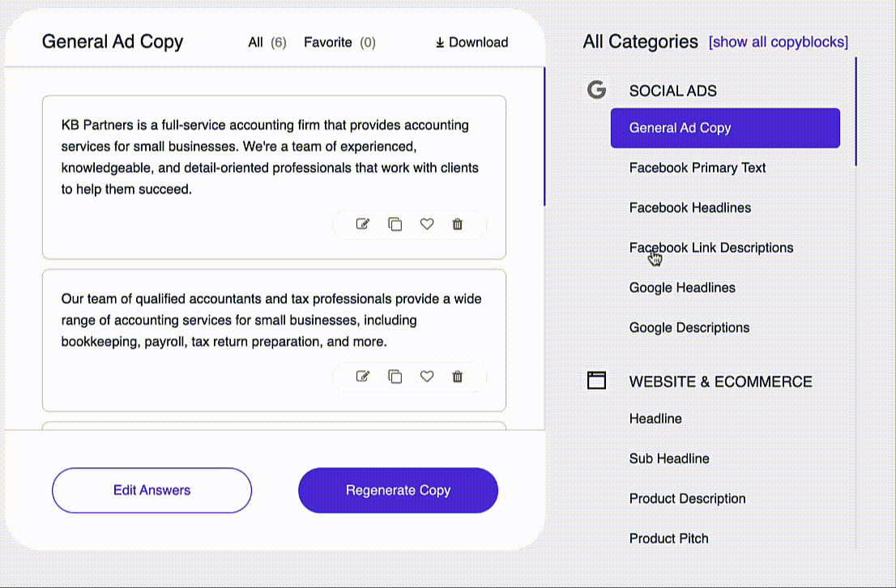This screenshot has width=896, height=588.
Task: Copy the qualified accountants ad text
Action: coord(395,376)
